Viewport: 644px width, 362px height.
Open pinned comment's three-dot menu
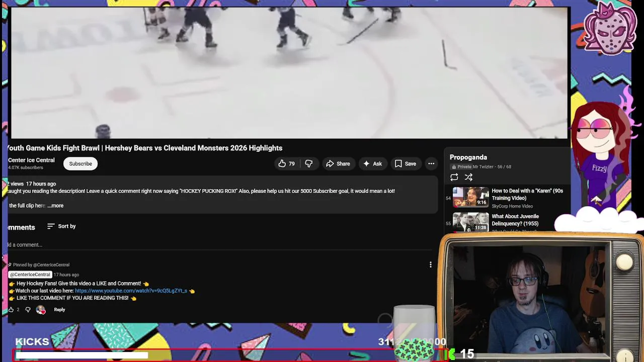pos(431,264)
